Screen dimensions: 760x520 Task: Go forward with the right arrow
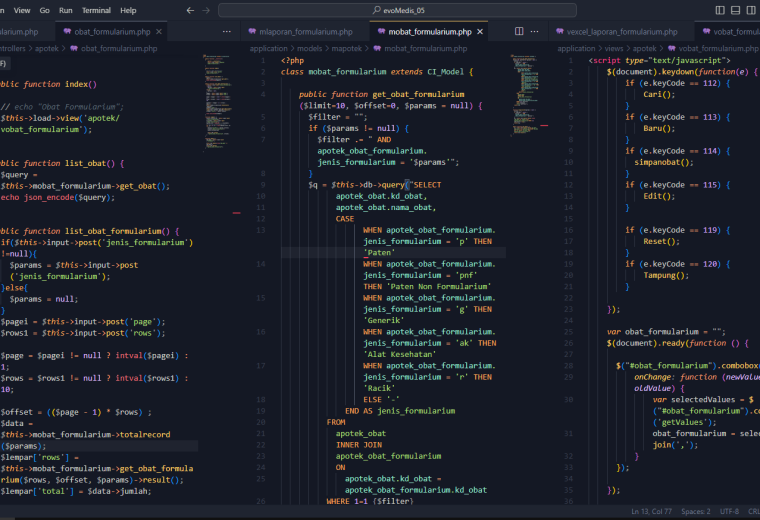tap(206, 10)
